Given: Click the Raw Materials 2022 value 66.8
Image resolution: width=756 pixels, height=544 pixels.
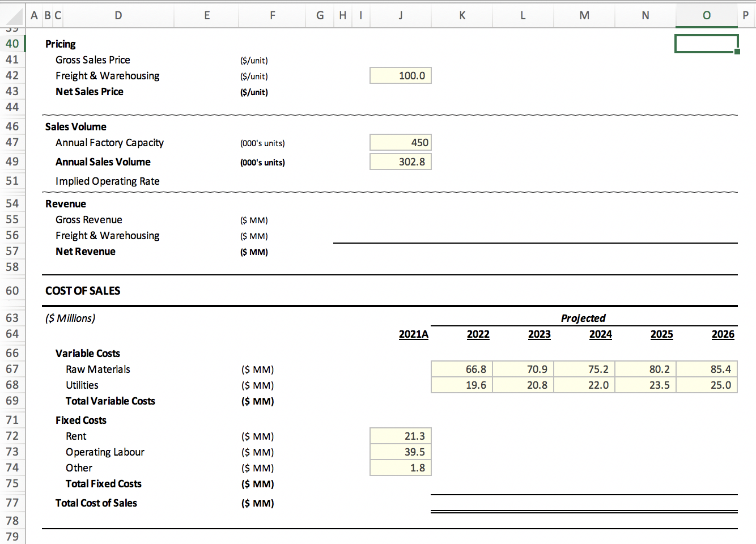Looking at the screenshot, I should pyautogui.click(x=462, y=369).
